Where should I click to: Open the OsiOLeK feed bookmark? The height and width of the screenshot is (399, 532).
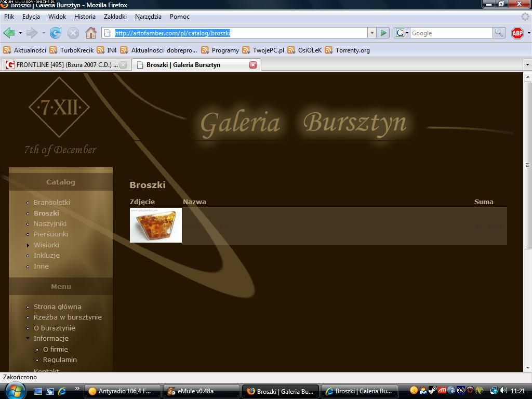[304, 50]
